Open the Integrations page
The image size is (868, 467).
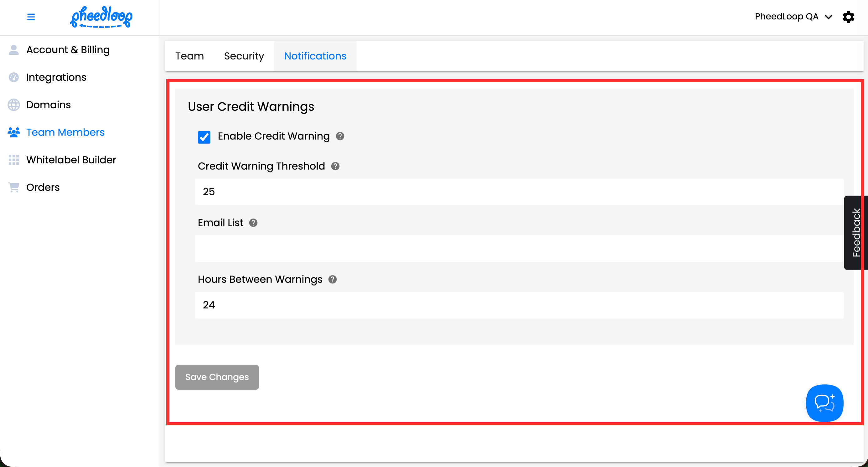[56, 77]
